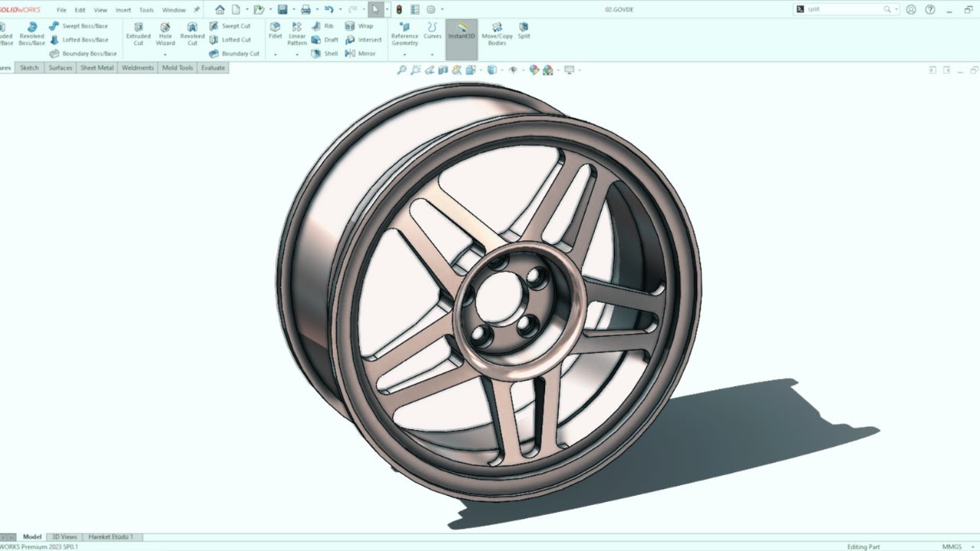Click the Rebuild traffic light icon
980x551 pixels.
(x=398, y=10)
